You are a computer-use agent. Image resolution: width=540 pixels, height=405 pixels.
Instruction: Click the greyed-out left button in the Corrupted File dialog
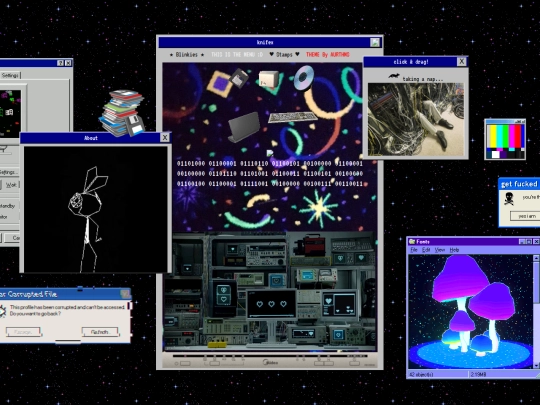(23, 332)
